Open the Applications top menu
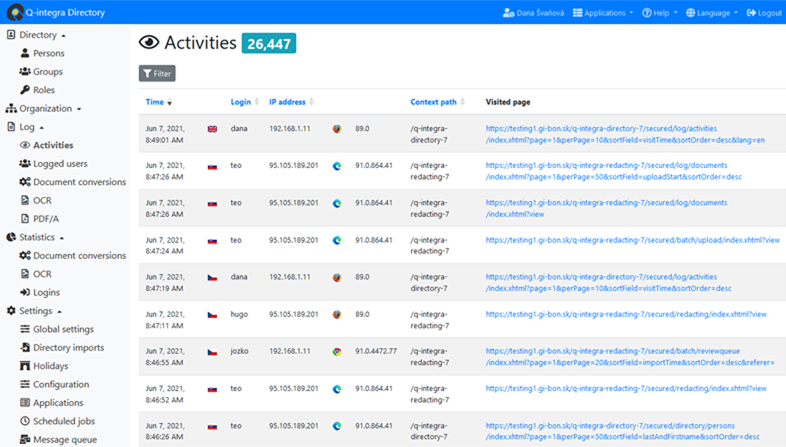Viewport: 786px width, 447px height. pos(604,13)
